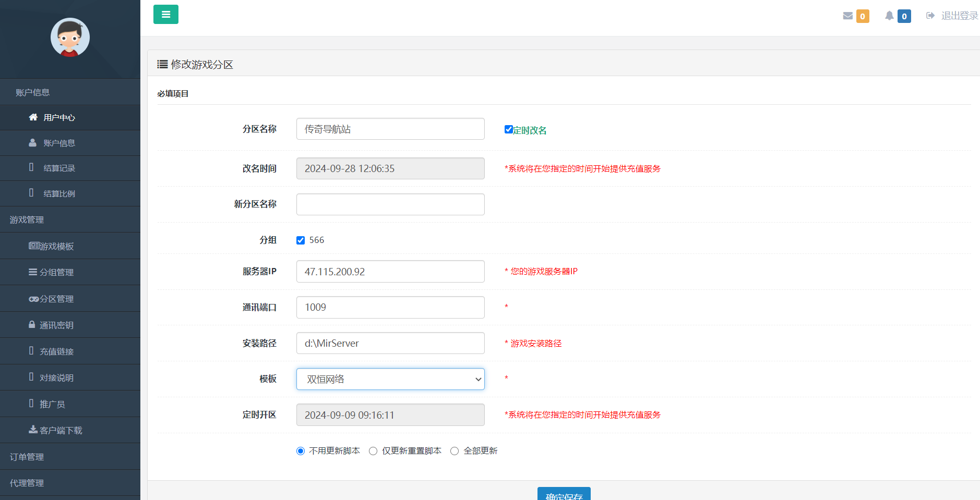The height and width of the screenshot is (500, 980).
Task: Click the empty 新分区名称 input field
Action: click(390, 204)
